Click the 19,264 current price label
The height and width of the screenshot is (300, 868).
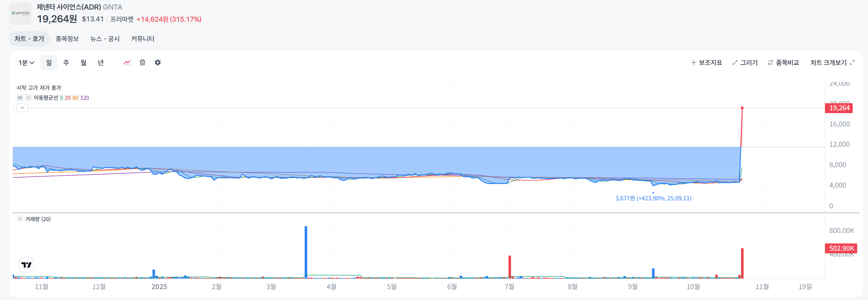coord(839,108)
